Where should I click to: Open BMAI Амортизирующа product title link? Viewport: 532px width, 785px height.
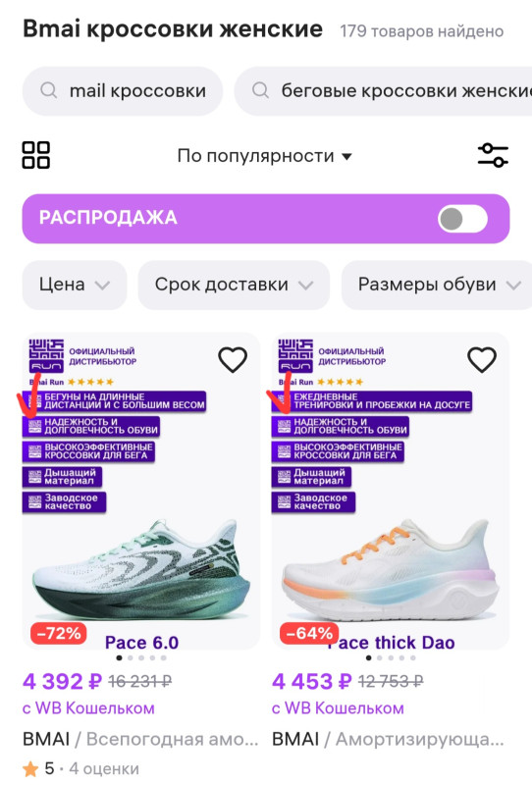pyautogui.click(x=388, y=739)
